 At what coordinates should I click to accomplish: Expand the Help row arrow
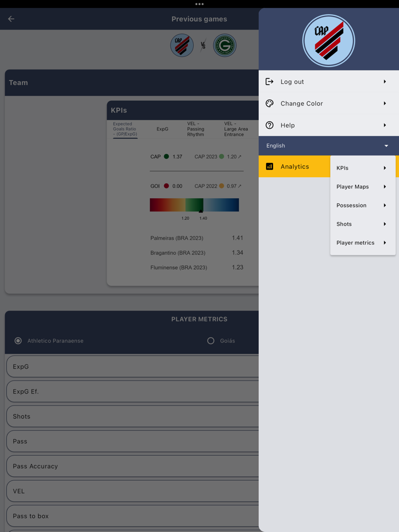385,125
